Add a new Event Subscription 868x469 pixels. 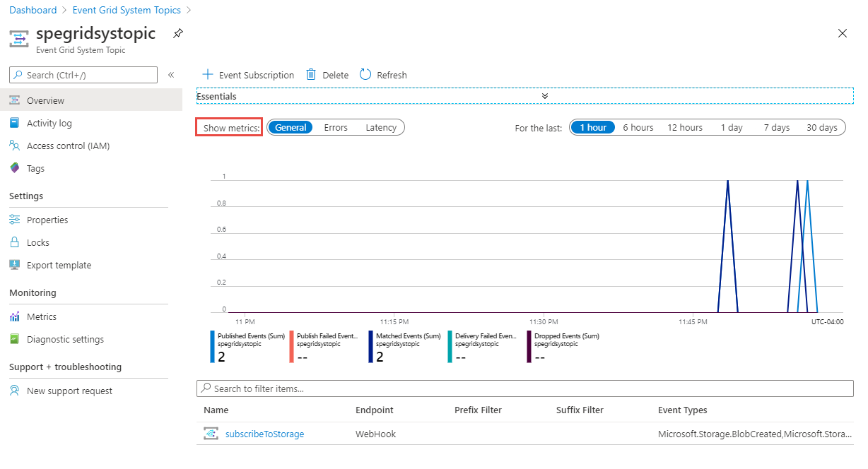coord(248,74)
